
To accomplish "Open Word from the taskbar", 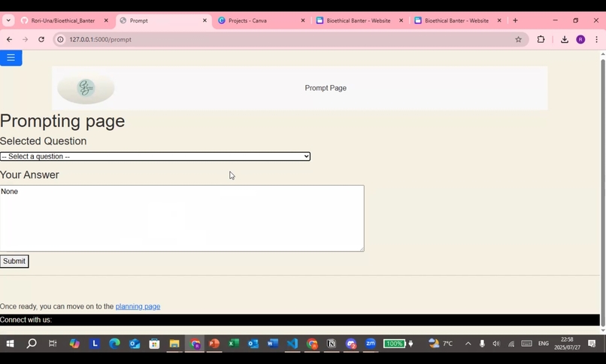I will tap(273, 344).
